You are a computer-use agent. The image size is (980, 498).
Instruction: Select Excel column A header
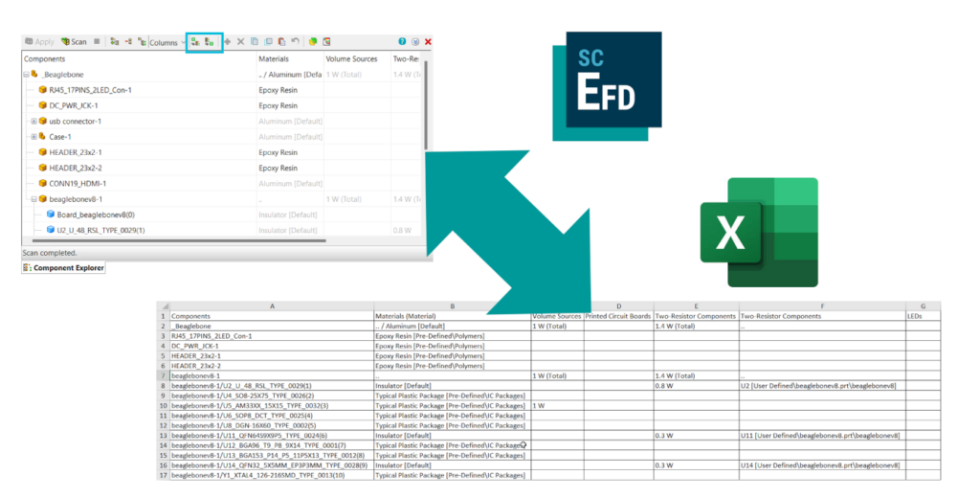272,306
